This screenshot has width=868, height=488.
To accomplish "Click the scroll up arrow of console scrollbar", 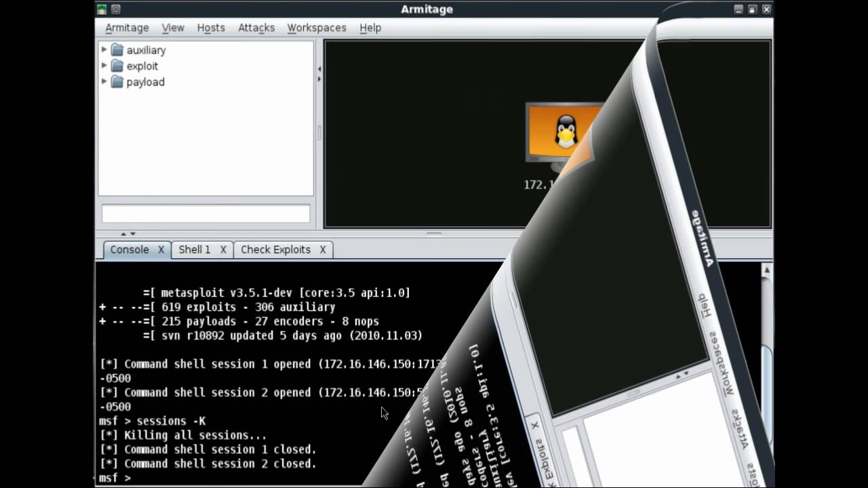I will 767,270.
